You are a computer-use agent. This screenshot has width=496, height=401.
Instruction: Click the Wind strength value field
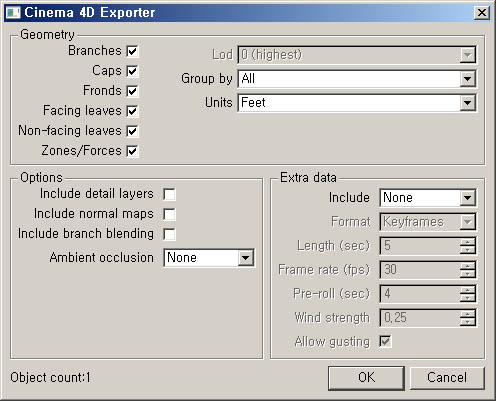420,318
